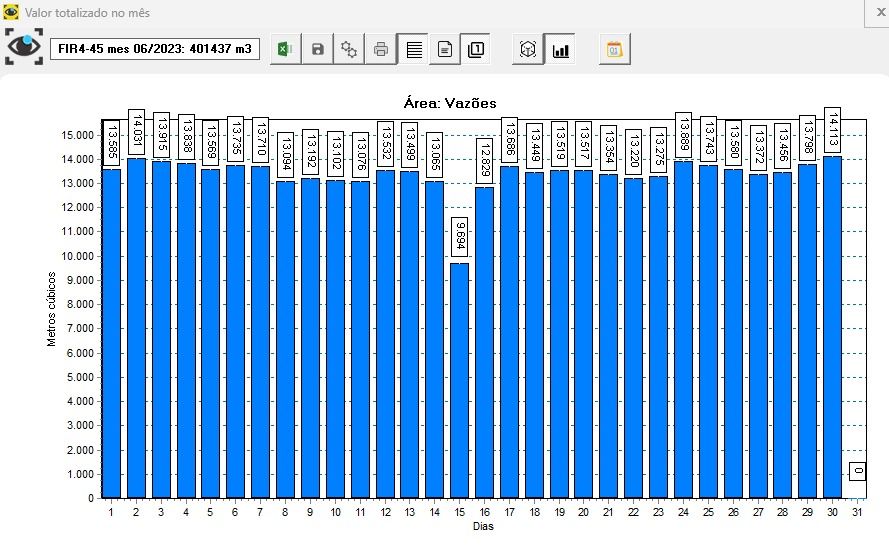
Task: Print the chart using the printer icon
Action: (x=381, y=49)
